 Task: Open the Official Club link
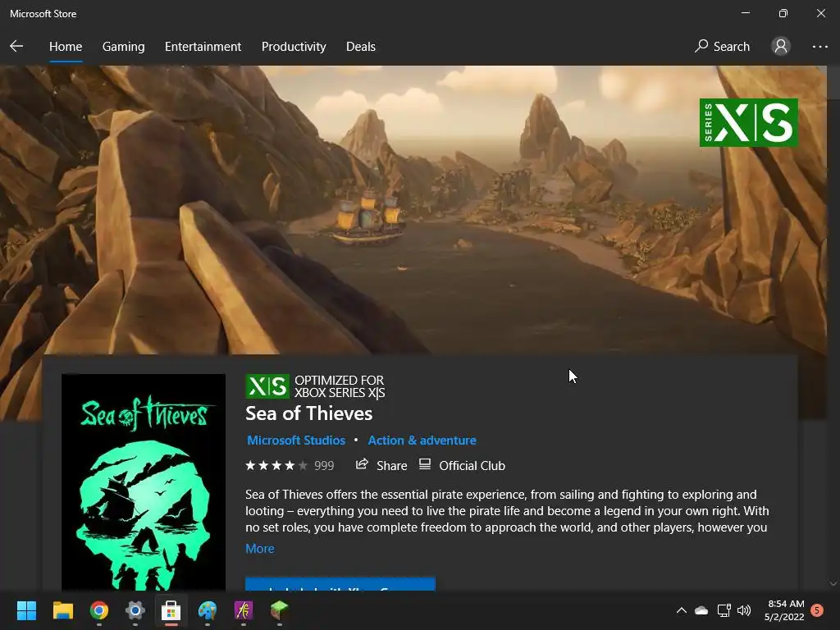point(472,466)
